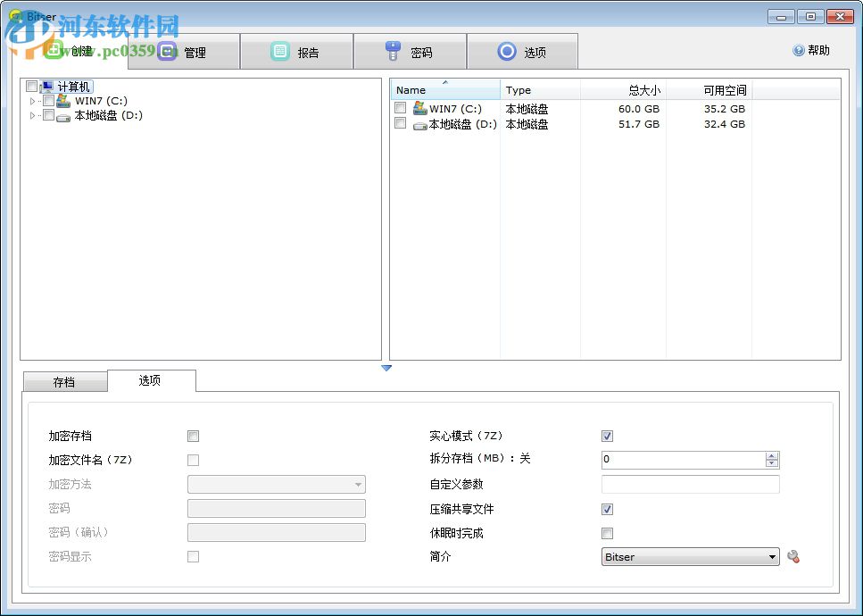Collapse the panel using the blue center arrow
This screenshot has height=616, width=863.
(x=386, y=368)
